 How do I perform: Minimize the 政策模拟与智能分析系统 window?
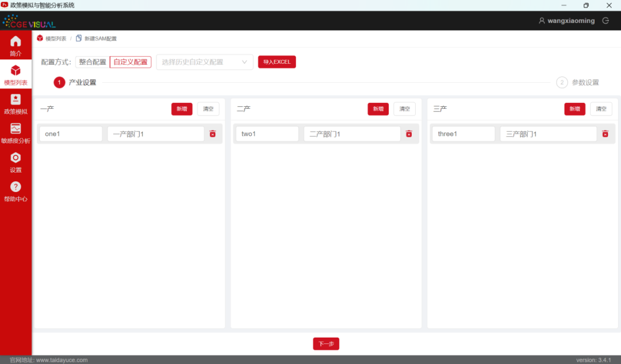coord(564,5)
